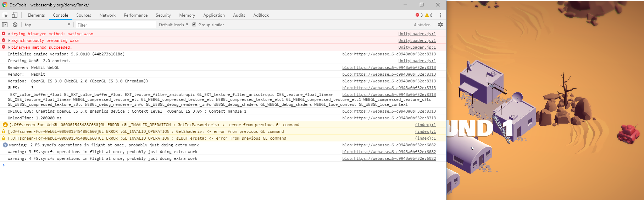
Task: Click the Chrome icon in the title bar
Action: [x=5, y=5]
